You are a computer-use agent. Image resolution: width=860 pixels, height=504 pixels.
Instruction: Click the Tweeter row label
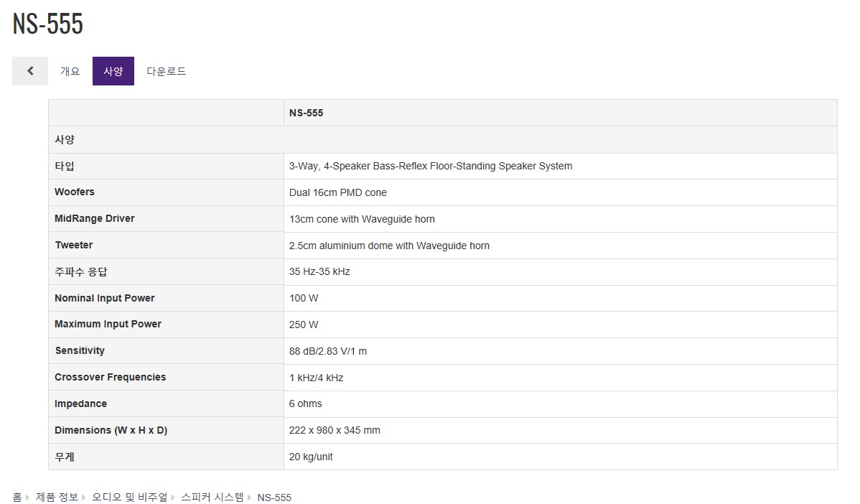73,245
